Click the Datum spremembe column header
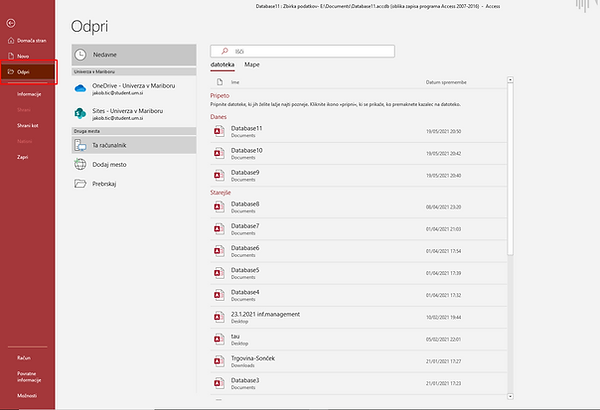The width and height of the screenshot is (600, 410). pos(446,82)
